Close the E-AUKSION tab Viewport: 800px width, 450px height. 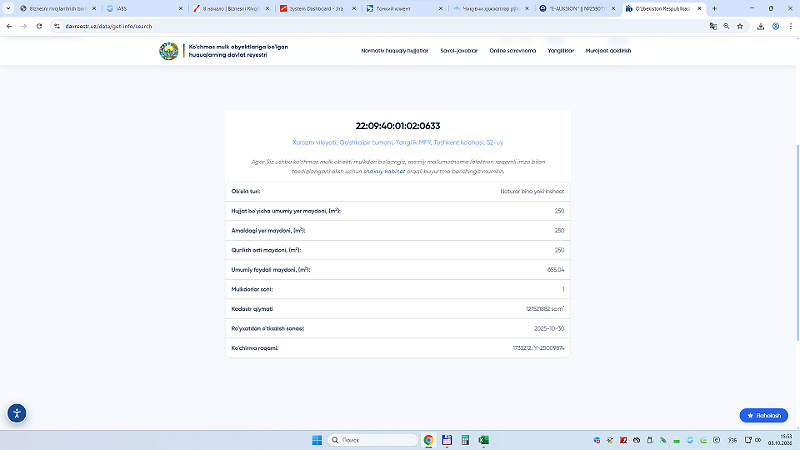613,9
